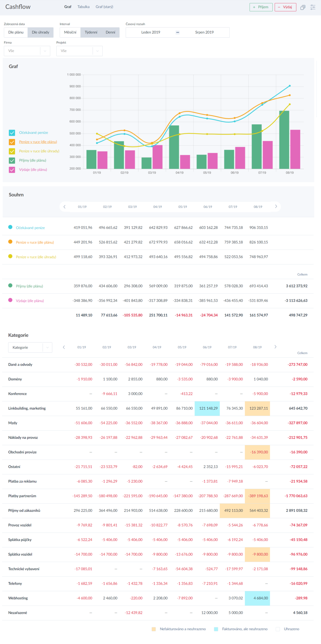
Task: Click the dash between date range fields
Action: 178,33
